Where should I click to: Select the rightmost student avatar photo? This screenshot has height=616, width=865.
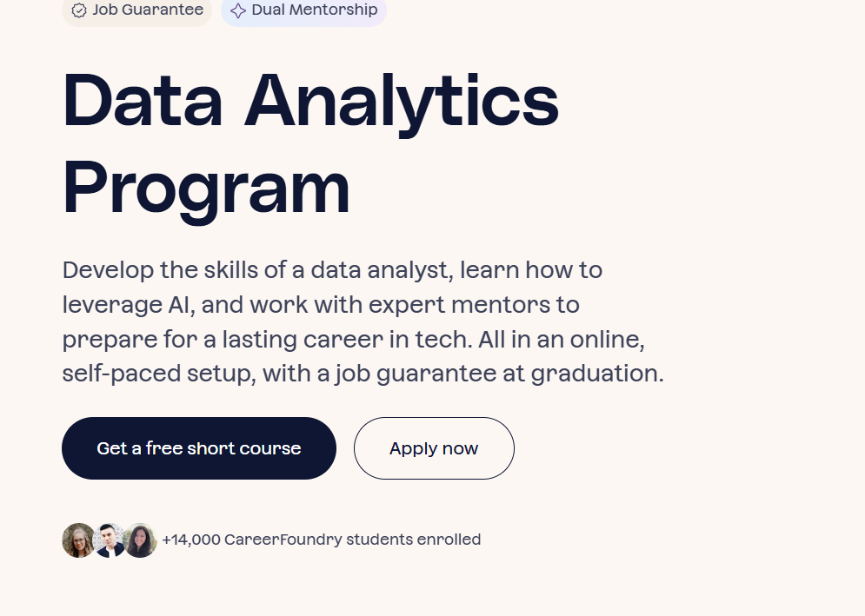click(139, 540)
